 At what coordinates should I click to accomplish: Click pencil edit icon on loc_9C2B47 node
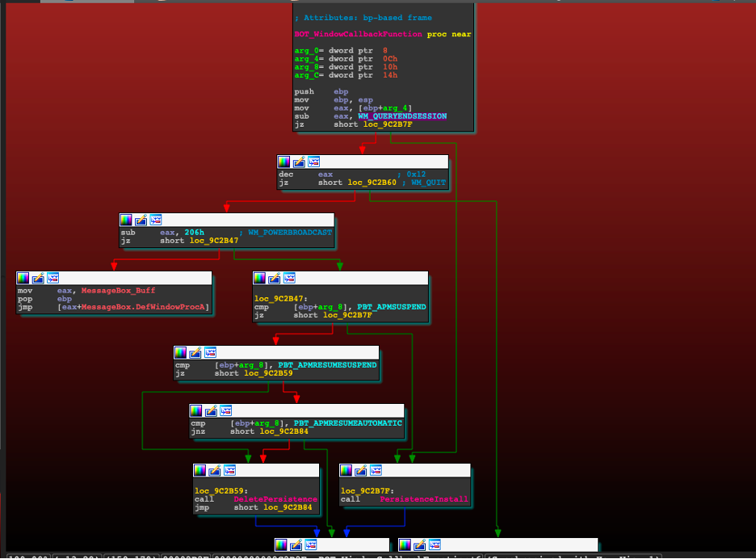point(275,279)
